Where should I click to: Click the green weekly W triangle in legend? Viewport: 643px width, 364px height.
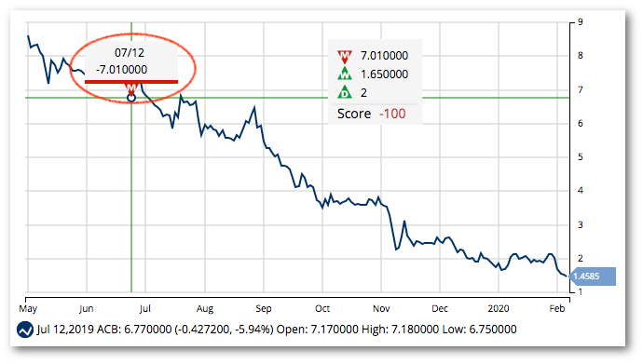pos(345,74)
